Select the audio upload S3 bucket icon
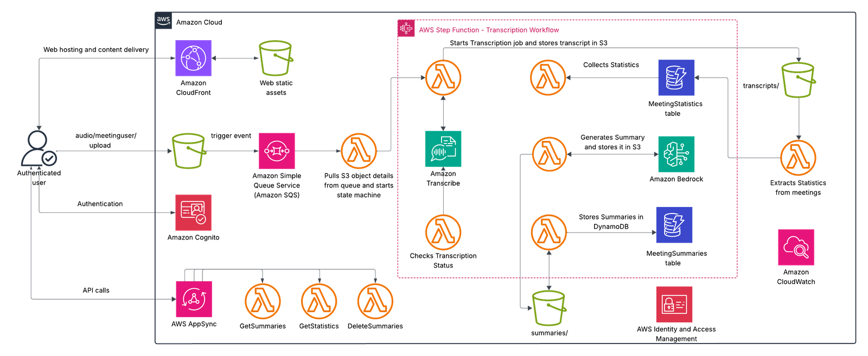868x356 pixels. click(189, 151)
